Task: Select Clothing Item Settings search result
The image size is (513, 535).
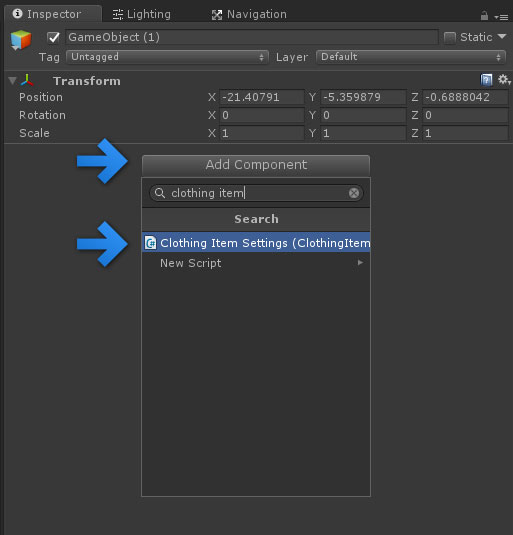Action: tap(256, 243)
